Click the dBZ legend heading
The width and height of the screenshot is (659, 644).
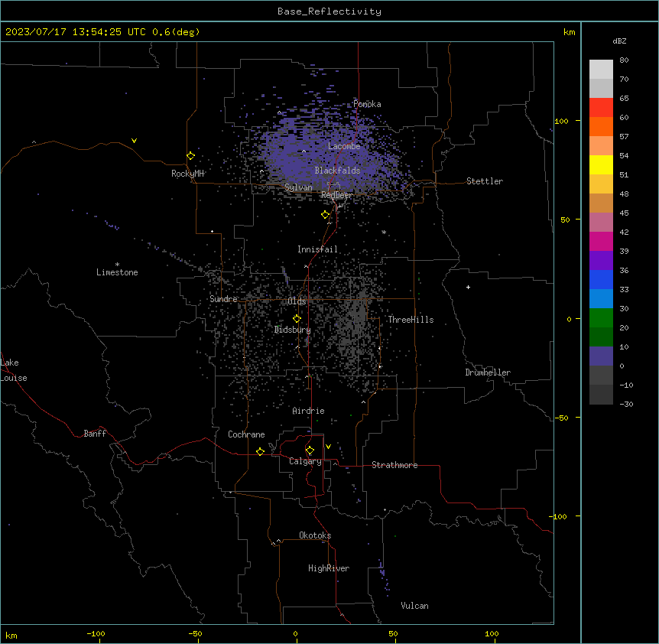click(x=619, y=41)
